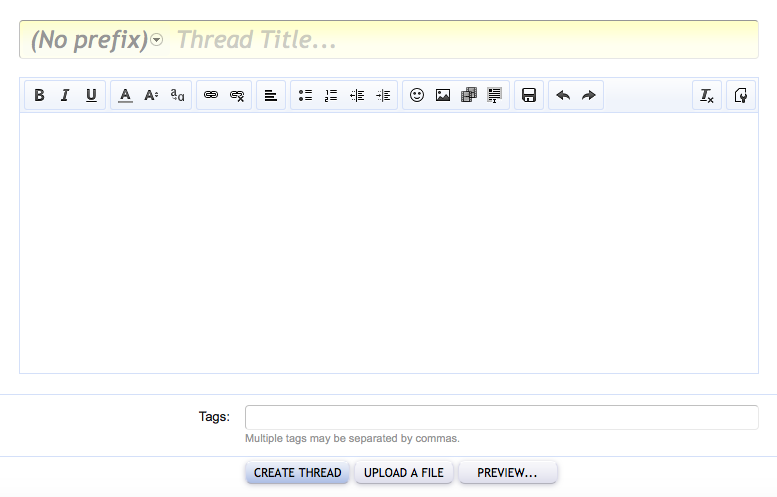The width and height of the screenshot is (777, 497).
Task: Insert a smiley emoticon
Action: (x=417, y=96)
